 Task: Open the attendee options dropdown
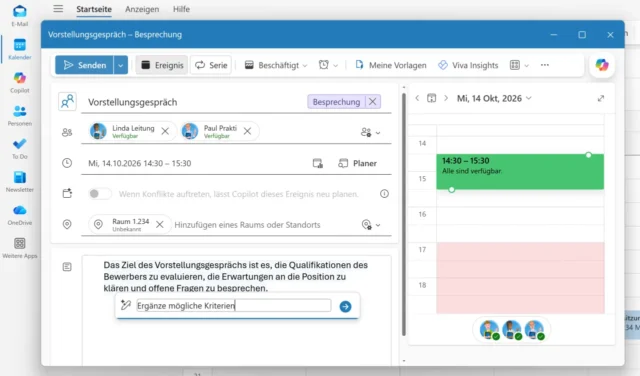[371, 133]
